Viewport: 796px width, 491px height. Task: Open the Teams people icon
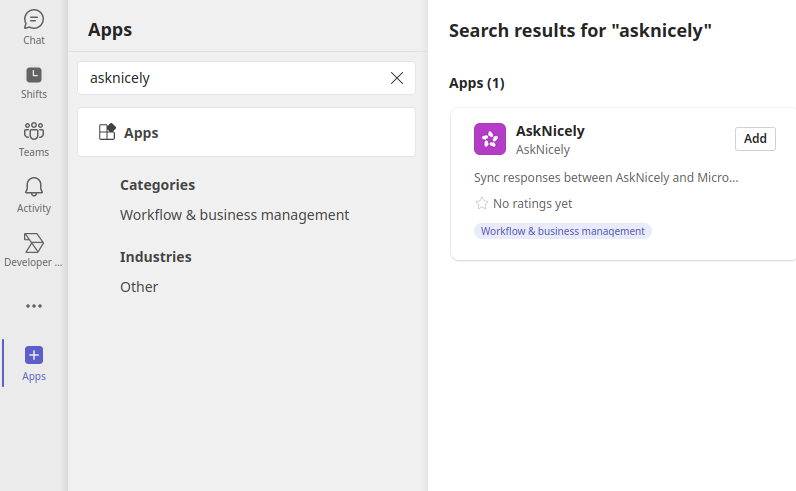pos(34,131)
